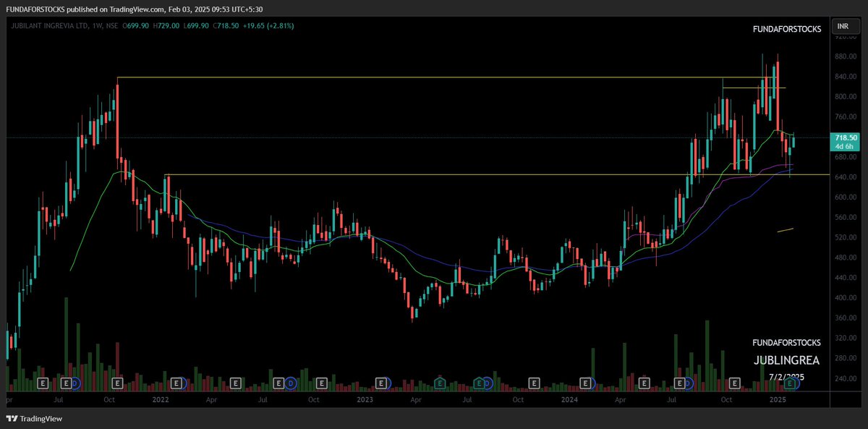Click the 640.00 price axis label
The width and height of the screenshot is (868, 429).
[845, 177]
